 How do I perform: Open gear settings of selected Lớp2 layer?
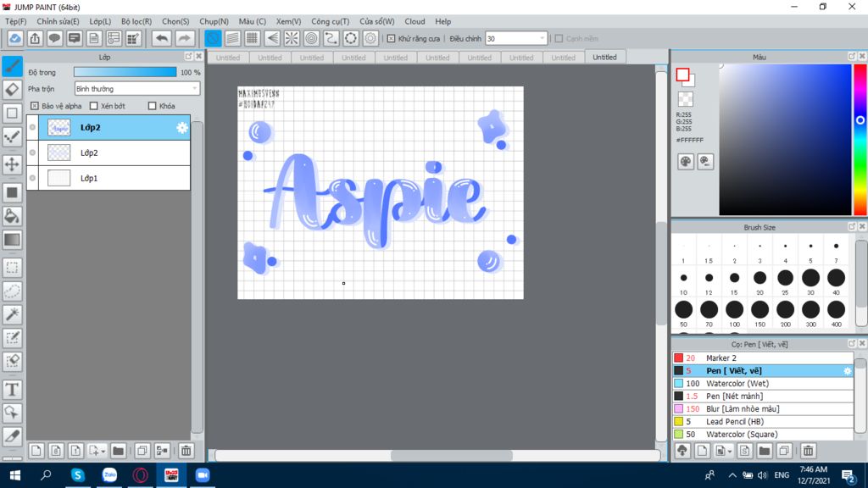pos(181,128)
